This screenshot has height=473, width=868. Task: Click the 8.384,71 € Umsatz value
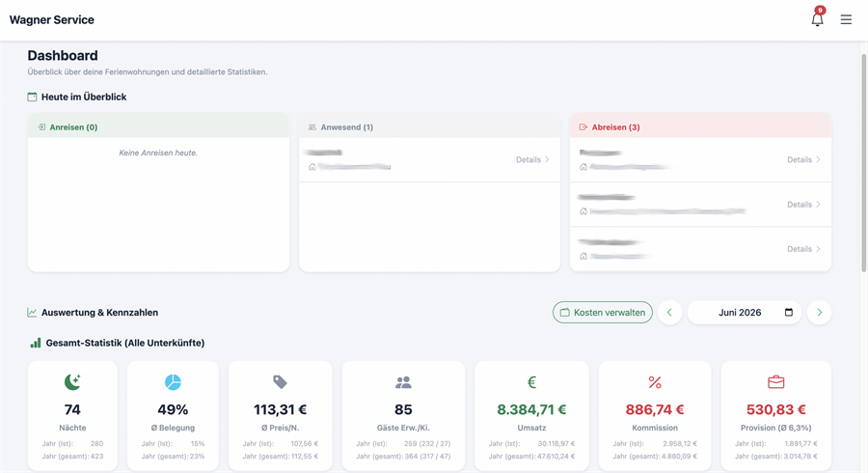coord(531,410)
